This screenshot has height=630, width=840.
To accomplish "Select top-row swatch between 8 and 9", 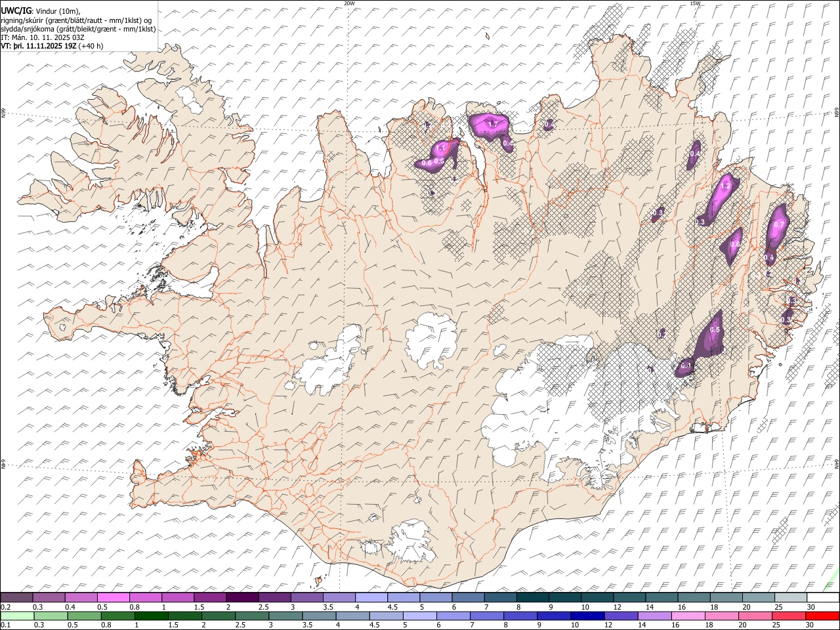I will (532, 598).
